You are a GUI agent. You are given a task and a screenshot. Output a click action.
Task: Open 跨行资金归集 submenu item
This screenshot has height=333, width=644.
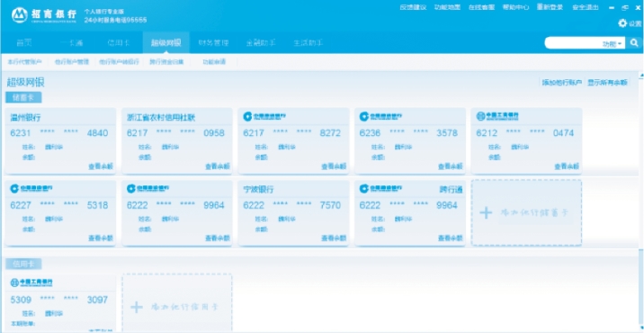(166, 62)
